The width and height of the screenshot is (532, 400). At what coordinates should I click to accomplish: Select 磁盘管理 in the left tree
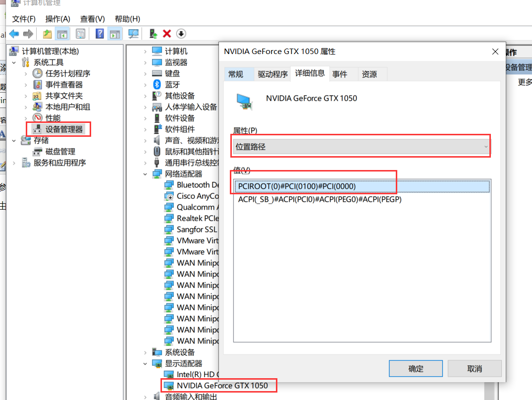pyautogui.click(x=60, y=152)
